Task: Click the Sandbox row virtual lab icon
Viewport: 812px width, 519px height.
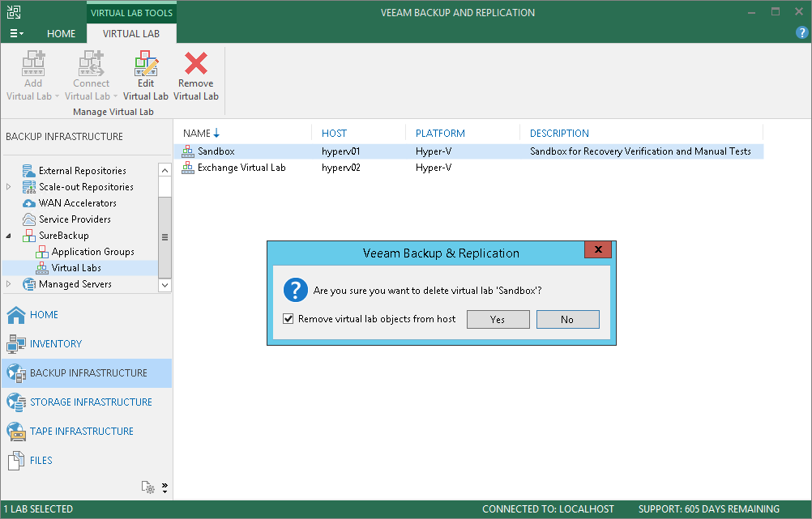Action: click(188, 151)
